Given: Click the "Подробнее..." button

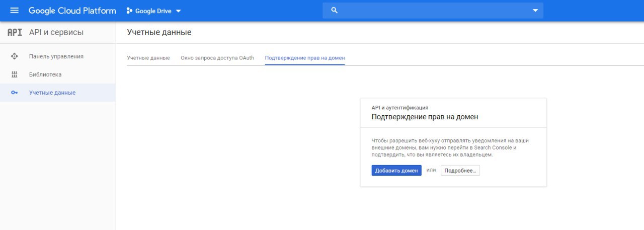Looking at the screenshot, I should (460, 171).
